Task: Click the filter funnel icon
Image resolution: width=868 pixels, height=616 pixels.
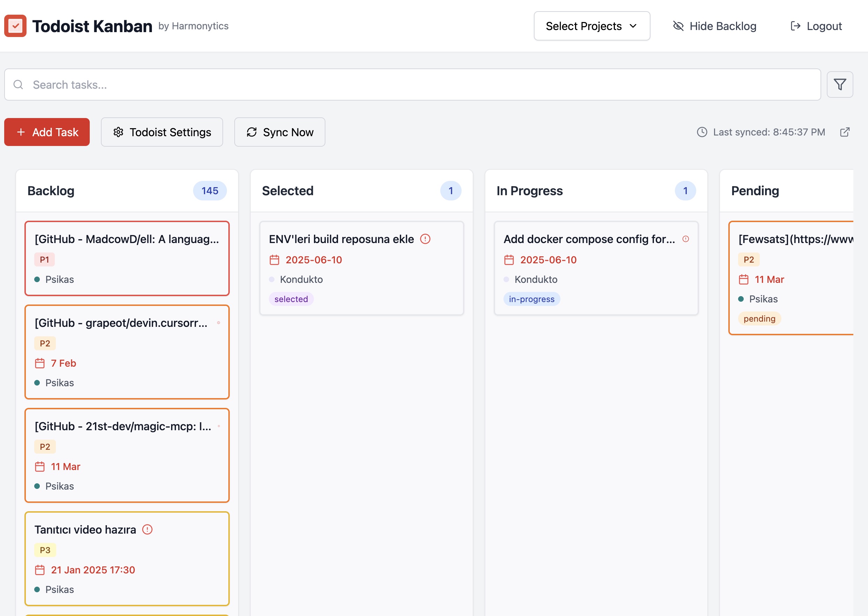Action: [840, 84]
